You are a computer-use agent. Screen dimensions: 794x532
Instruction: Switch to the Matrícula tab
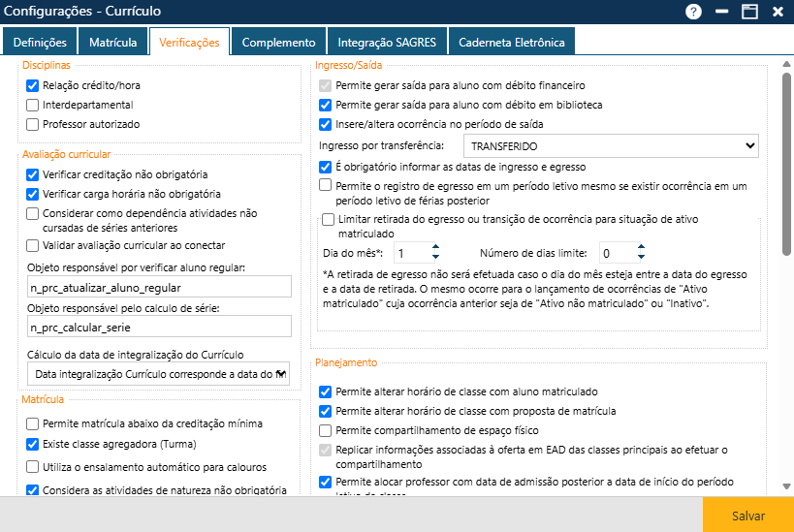[x=112, y=42]
